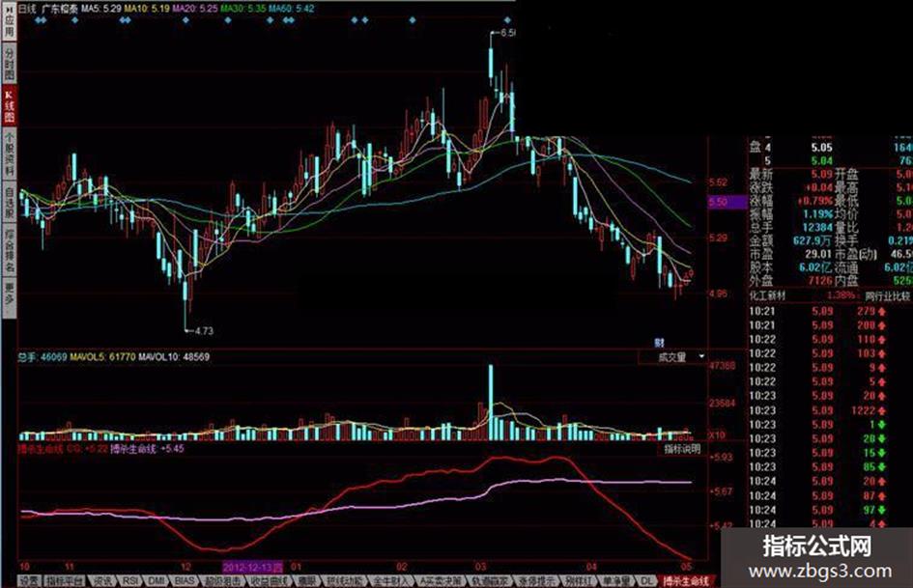
Task: Open the 同行业比较 link
Action: 887,295
